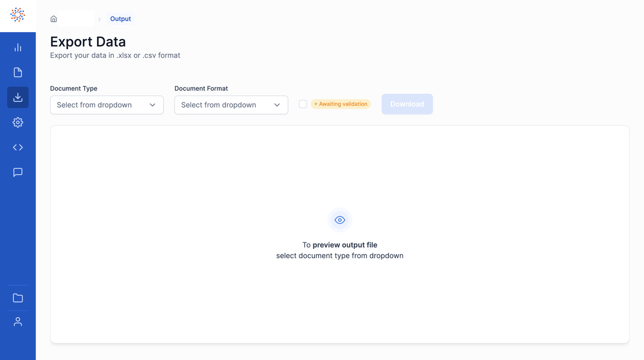Click the eye preview icon

[x=340, y=220]
